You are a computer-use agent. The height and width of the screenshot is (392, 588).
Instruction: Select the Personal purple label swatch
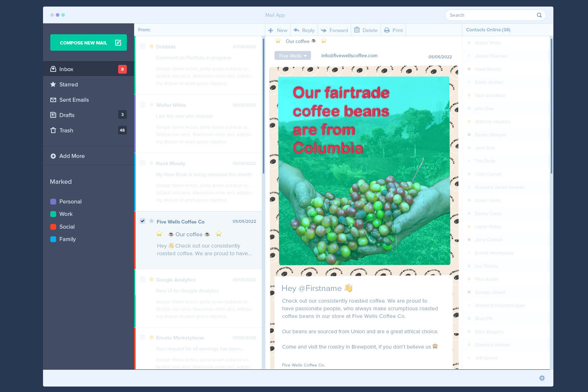pos(53,202)
